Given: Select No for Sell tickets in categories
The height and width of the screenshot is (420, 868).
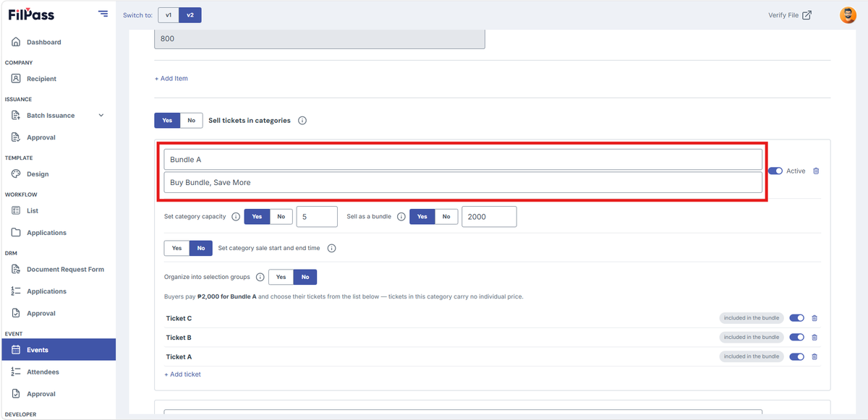Looking at the screenshot, I should point(192,121).
